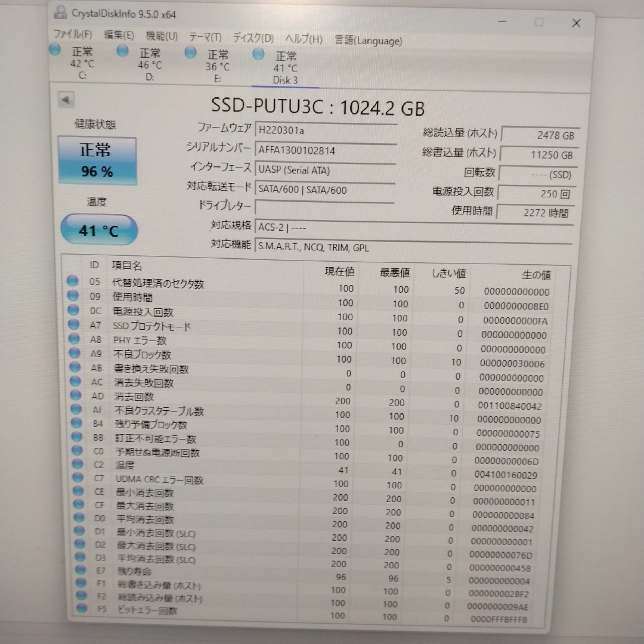Click status icon for attribute 09 使用時間

click(x=73, y=295)
